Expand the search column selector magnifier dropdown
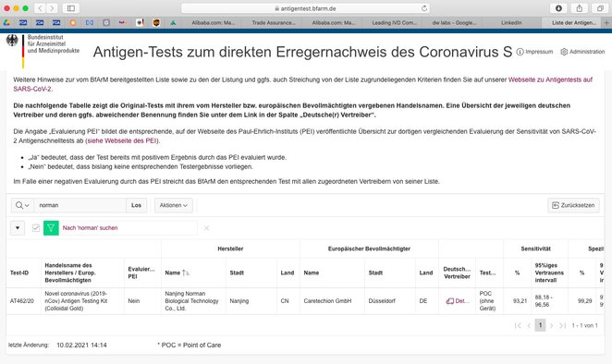612x364 pixels. 22,205
